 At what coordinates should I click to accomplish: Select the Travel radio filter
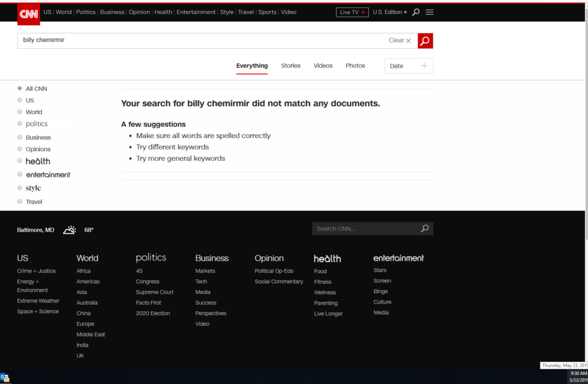tap(20, 201)
